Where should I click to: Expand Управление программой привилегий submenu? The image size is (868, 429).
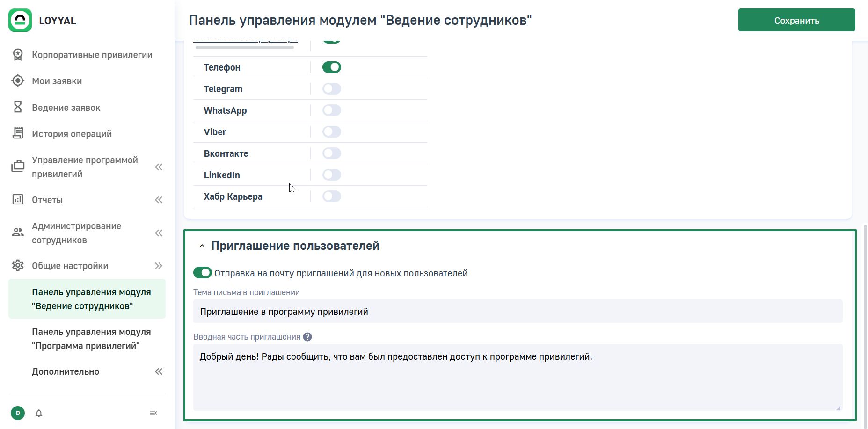coord(159,167)
